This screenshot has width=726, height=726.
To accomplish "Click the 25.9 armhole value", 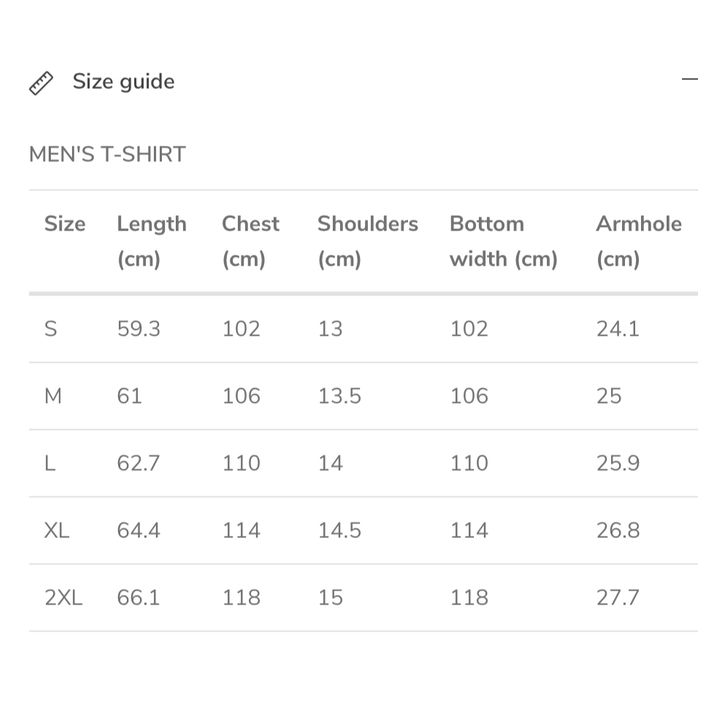I will (617, 463).
